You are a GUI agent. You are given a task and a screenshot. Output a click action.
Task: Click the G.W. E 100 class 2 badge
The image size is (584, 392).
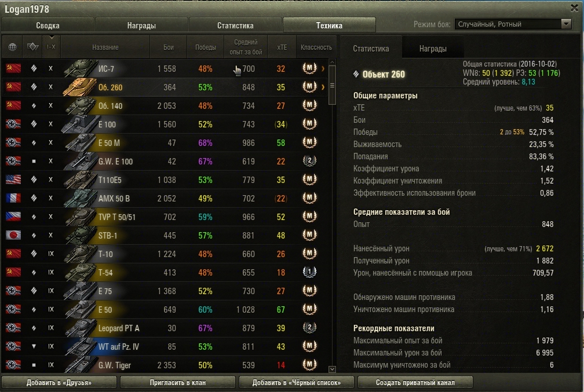coord(309,161)
